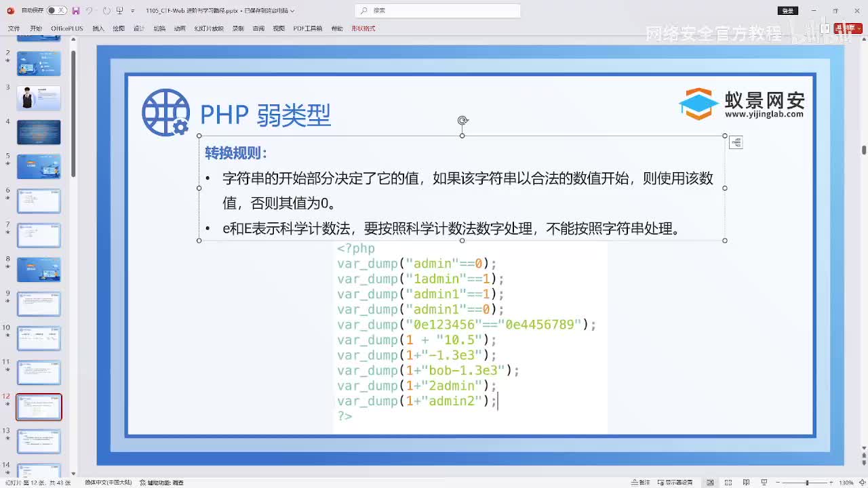Switch to the 形状格式 tab
Screen dimensions: 868x488
[363, 28]
